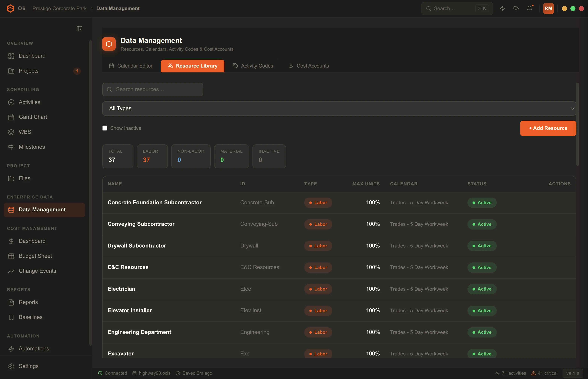Click the Saved 2m ago status
This screenshot has width=588, height=379.
[x=194, y=373]
